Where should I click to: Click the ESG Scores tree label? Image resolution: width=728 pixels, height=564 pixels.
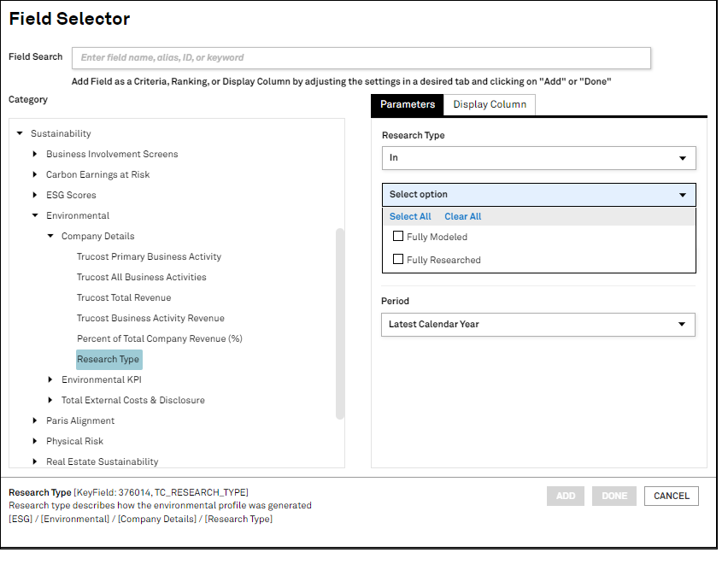[71, 195]
